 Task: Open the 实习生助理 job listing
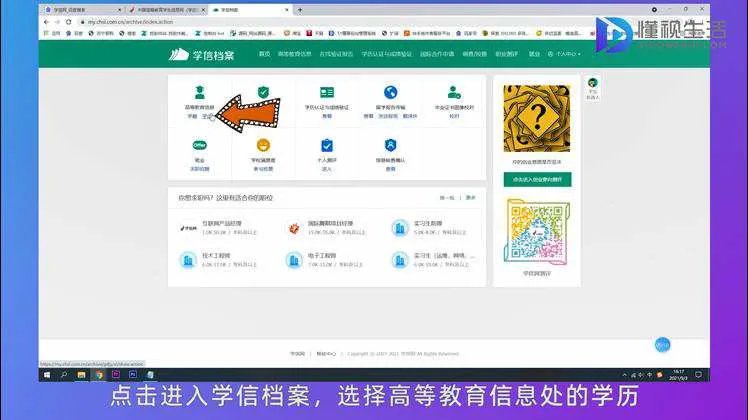(428, 223)
